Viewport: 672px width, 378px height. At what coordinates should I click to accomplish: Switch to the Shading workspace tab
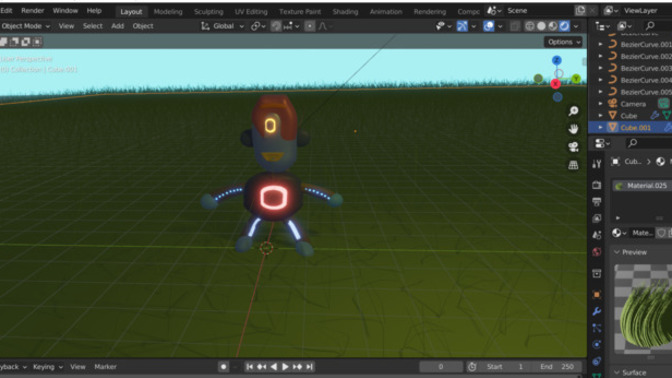coord(345,12)
